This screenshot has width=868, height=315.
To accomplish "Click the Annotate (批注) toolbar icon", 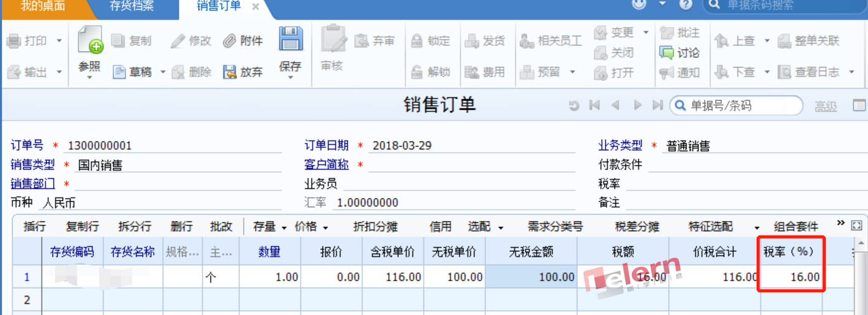I will (667, 32).
